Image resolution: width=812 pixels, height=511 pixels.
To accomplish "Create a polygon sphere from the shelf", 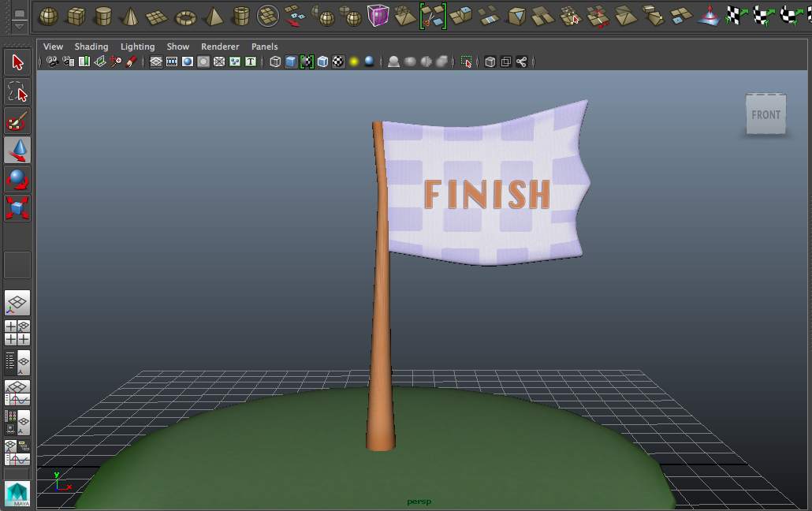I will coord(49,13).
